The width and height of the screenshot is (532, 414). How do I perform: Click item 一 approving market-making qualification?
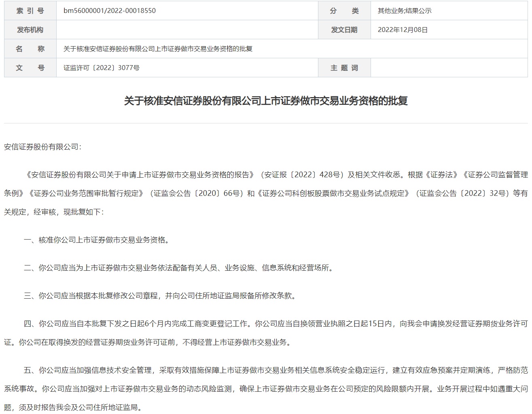pos(96,240)
